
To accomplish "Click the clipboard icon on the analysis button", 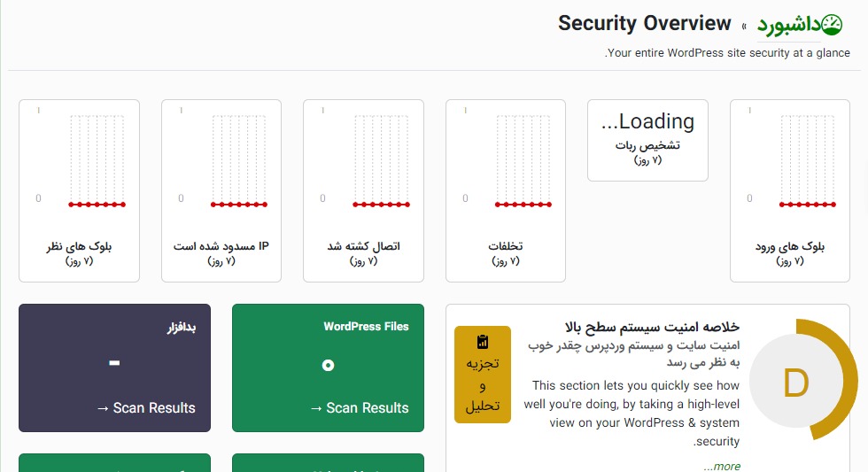I will click(483, 342).
